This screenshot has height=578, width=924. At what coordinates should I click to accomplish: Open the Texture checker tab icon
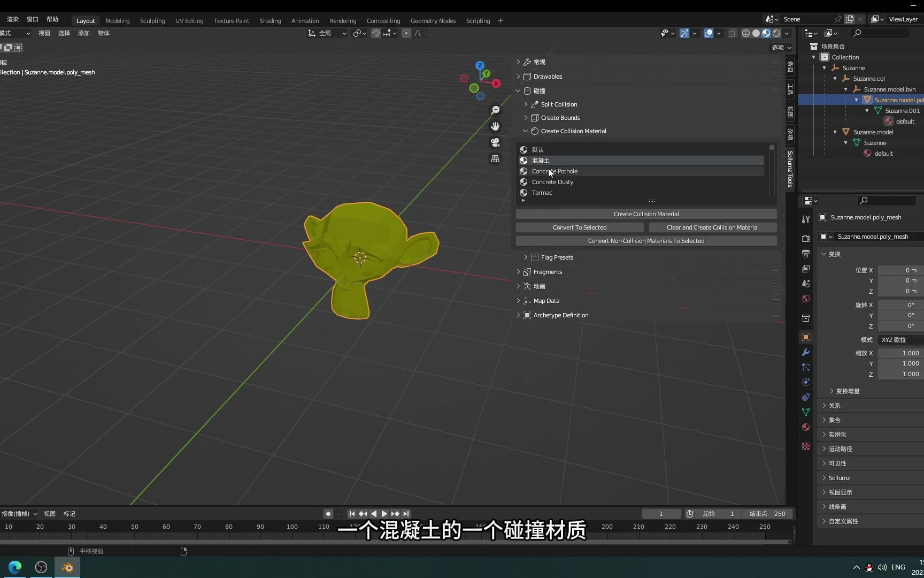[x=806, y=447]
